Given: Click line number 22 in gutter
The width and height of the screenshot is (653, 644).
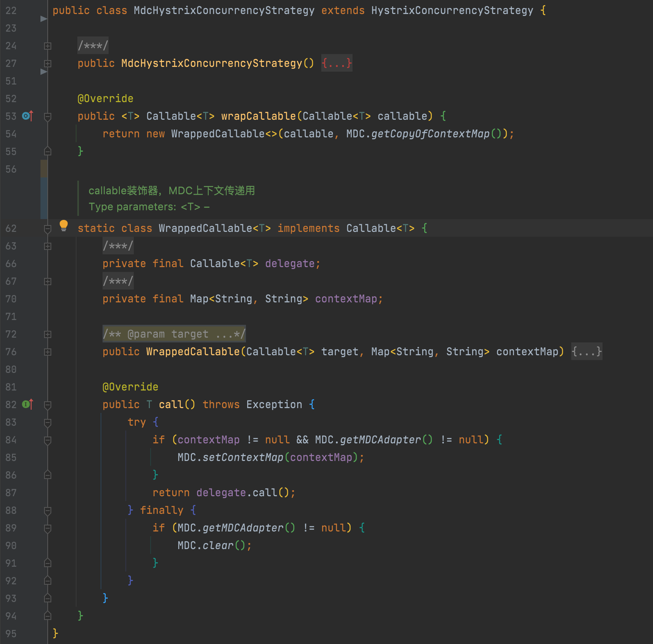Looking at the screenshot, I should coord(11,11).
